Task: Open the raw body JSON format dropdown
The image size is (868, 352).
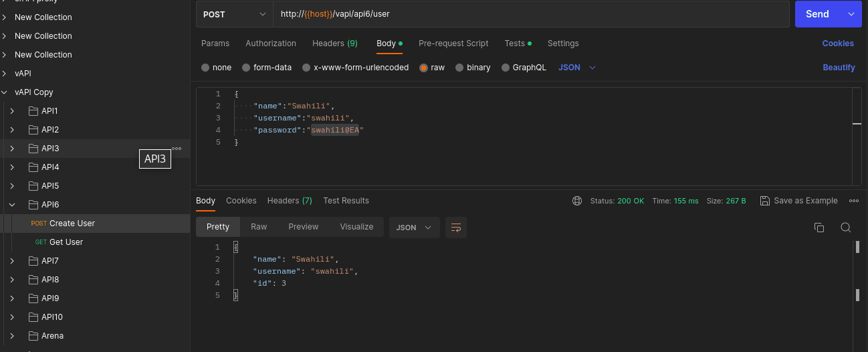Action: 576,68
